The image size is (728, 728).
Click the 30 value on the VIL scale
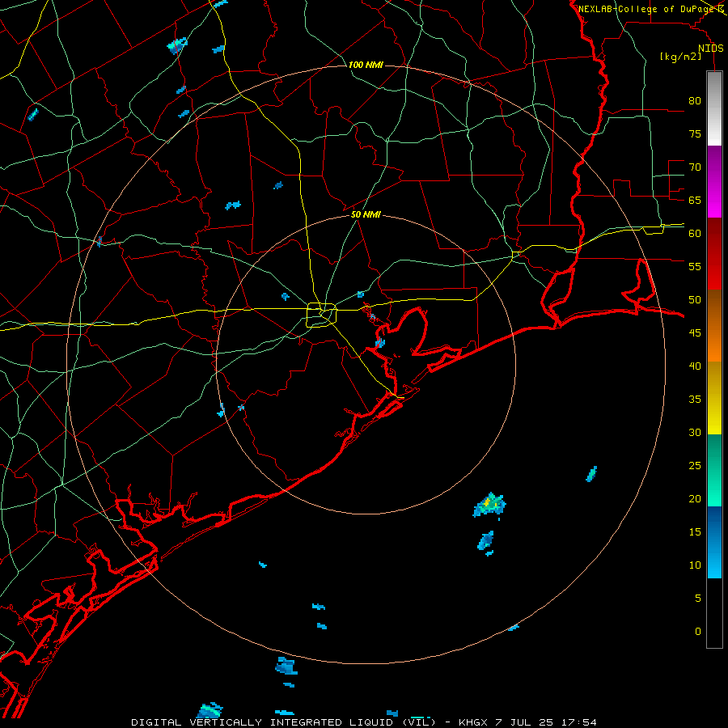[695, 432]
